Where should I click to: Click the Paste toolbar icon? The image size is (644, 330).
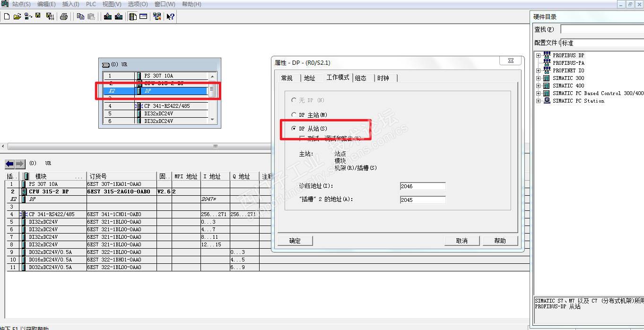click(91, 17)
